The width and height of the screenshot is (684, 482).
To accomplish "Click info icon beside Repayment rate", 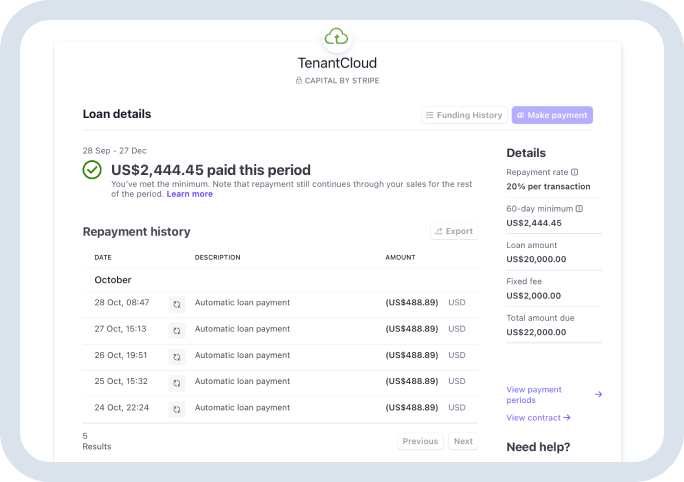I will click(x=575, y=172).
